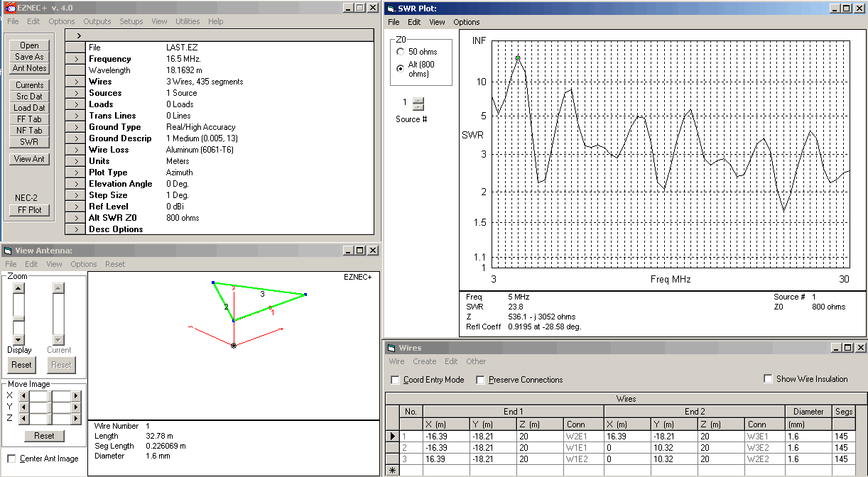Click the Move Image Y left arrow
The width and height of the screenshot is (868, 477).
23,407
